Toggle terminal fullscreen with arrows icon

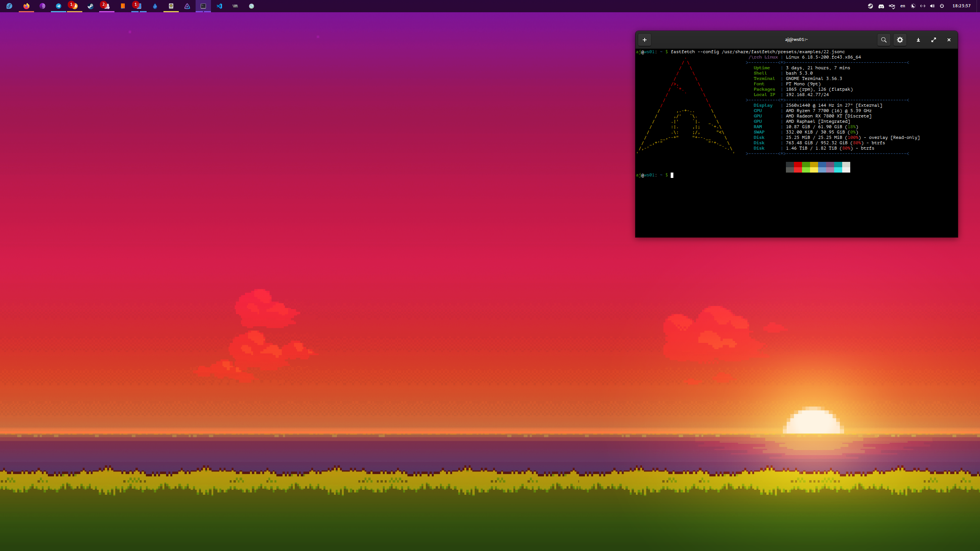pos(934,40)
